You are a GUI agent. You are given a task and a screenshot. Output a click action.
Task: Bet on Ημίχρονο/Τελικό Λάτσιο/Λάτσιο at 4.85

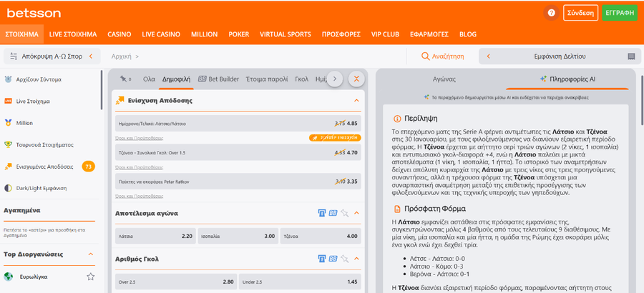238,123
